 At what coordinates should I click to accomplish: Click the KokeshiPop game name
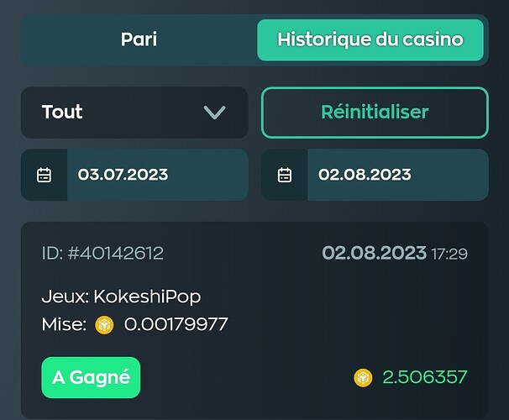147,297
